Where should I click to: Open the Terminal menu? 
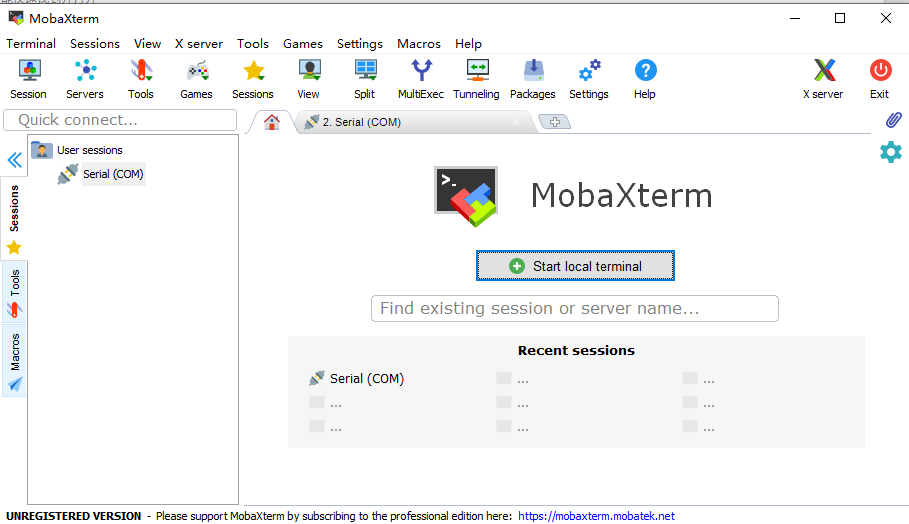pos(31,43)
